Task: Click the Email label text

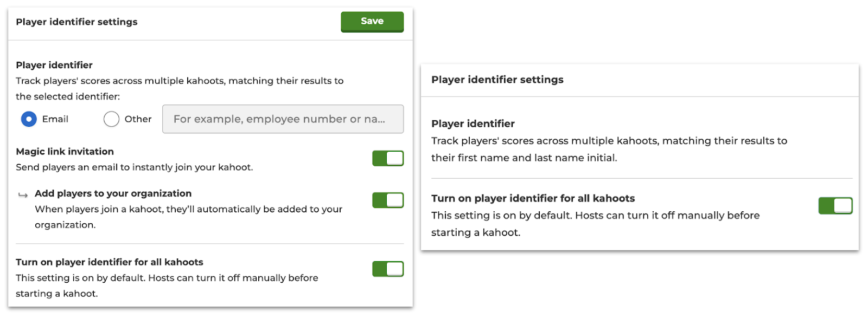Action: pyautogui.click(x=55, y=119)
